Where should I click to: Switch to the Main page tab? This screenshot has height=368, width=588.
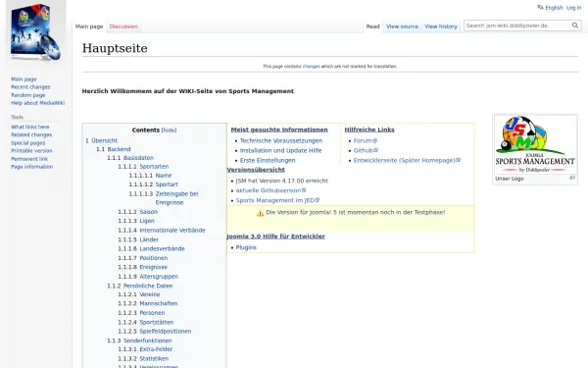click(89, 26)
